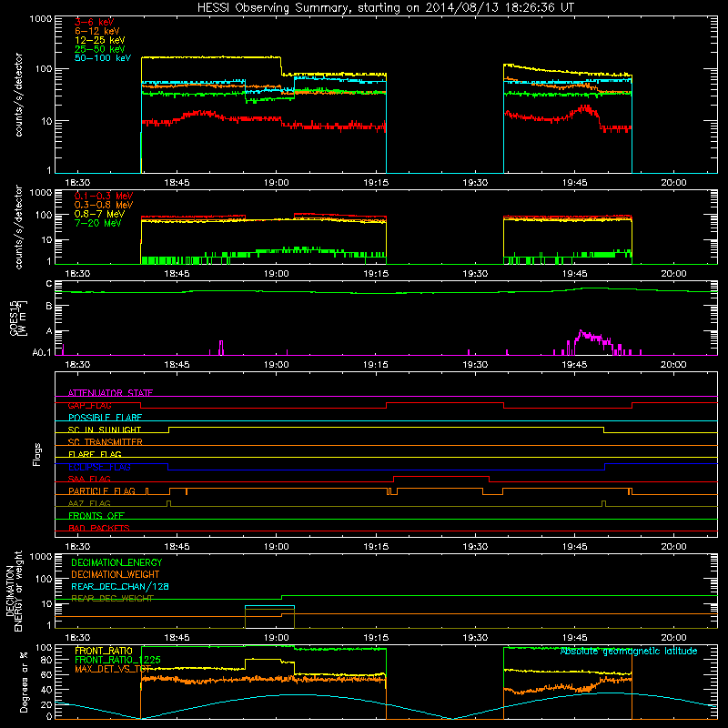
Task: Select the 6-12 keV legend label
Action: [97, 31]
